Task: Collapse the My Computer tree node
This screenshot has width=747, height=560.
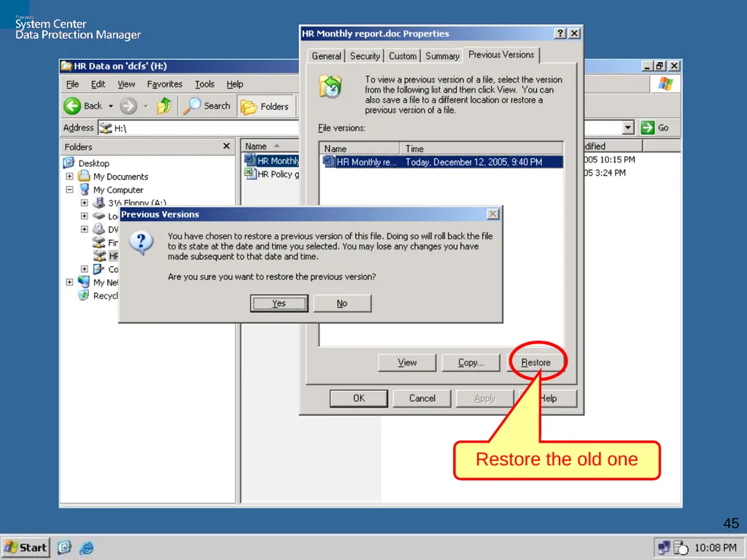Action: pyautogui.click(x=69, y=190)
